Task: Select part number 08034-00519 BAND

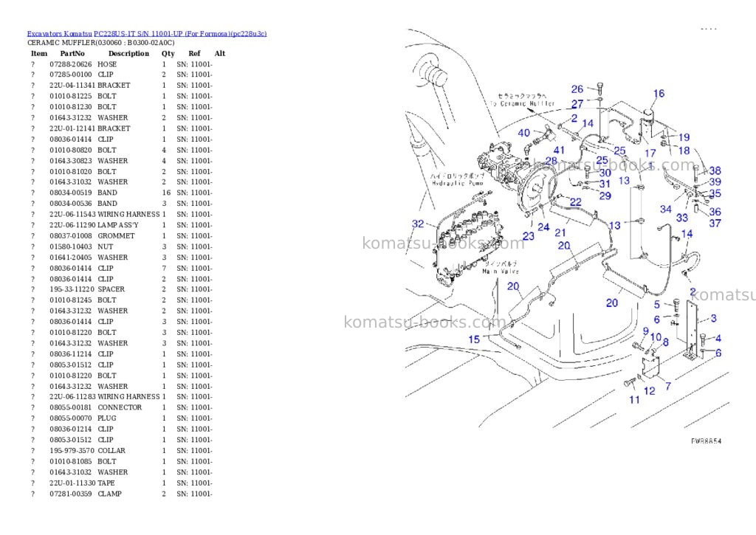Action: 83,193
